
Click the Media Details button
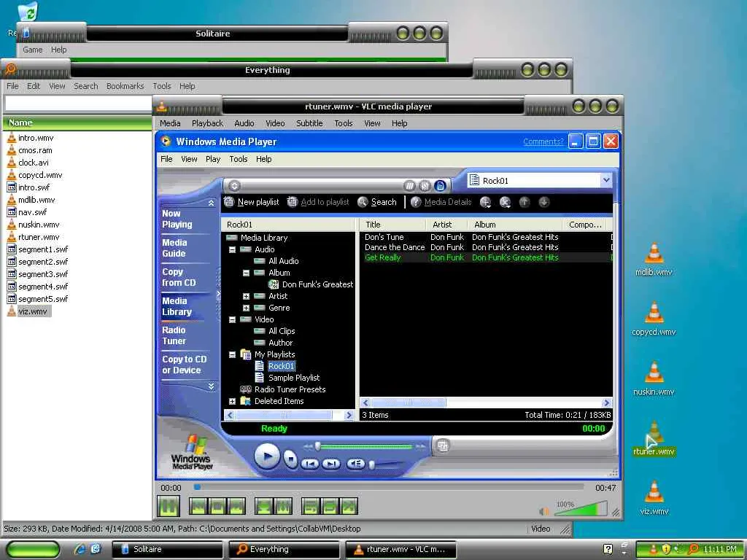[x=441, y=202]
